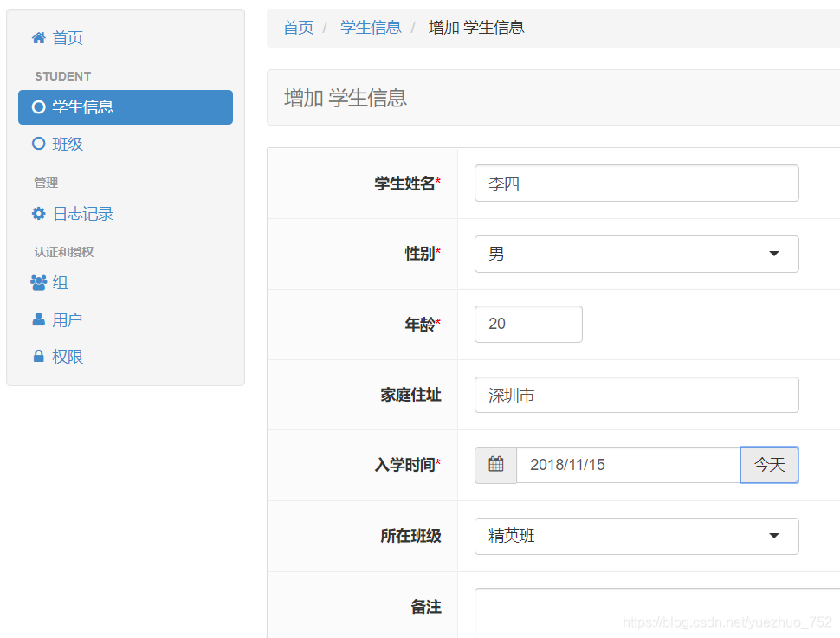Click the 管理 sidebar section header
Image resolution: width=840 pixels, height=638 pixels.
coord(46,183)
